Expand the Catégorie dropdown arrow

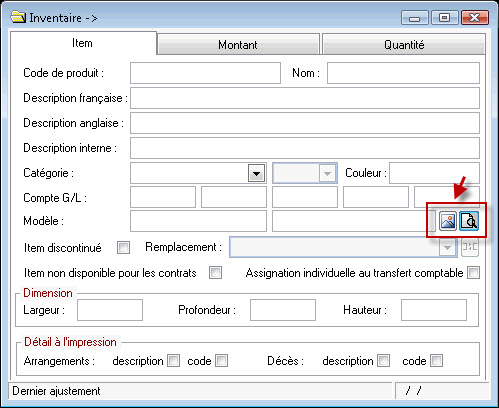pyautogui.click(x=256, y=173)
